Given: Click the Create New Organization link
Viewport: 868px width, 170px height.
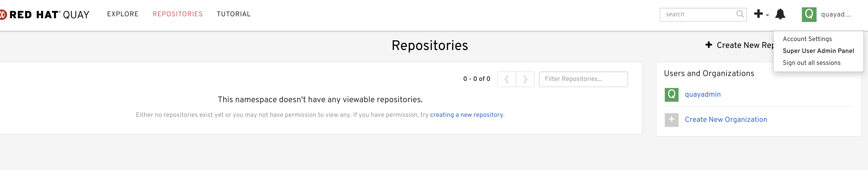Looking at the screenshot, I should [x=726, y=120].
